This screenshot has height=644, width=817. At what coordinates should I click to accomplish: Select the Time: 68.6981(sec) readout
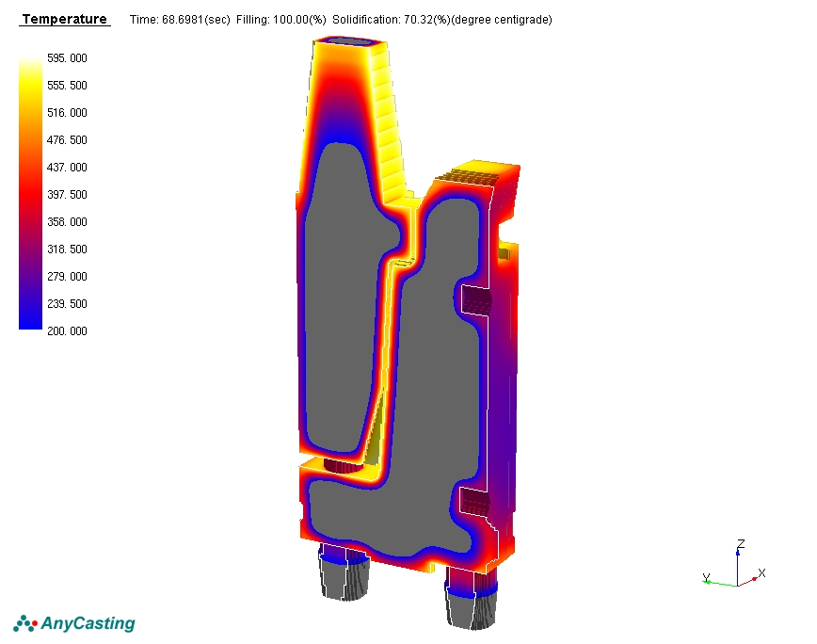180,20
